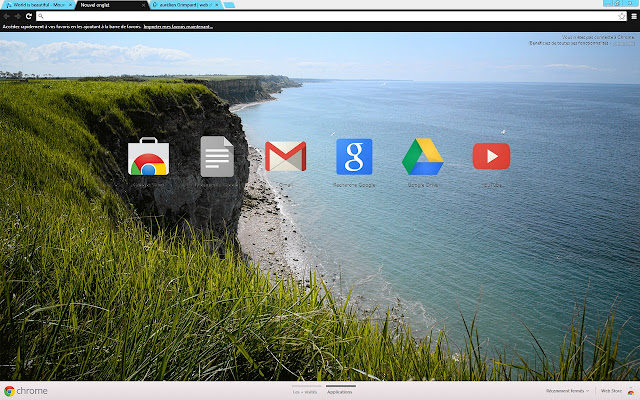
Task: Go back to the previous page
Action: pyautogui.click(x=7, y=16)
